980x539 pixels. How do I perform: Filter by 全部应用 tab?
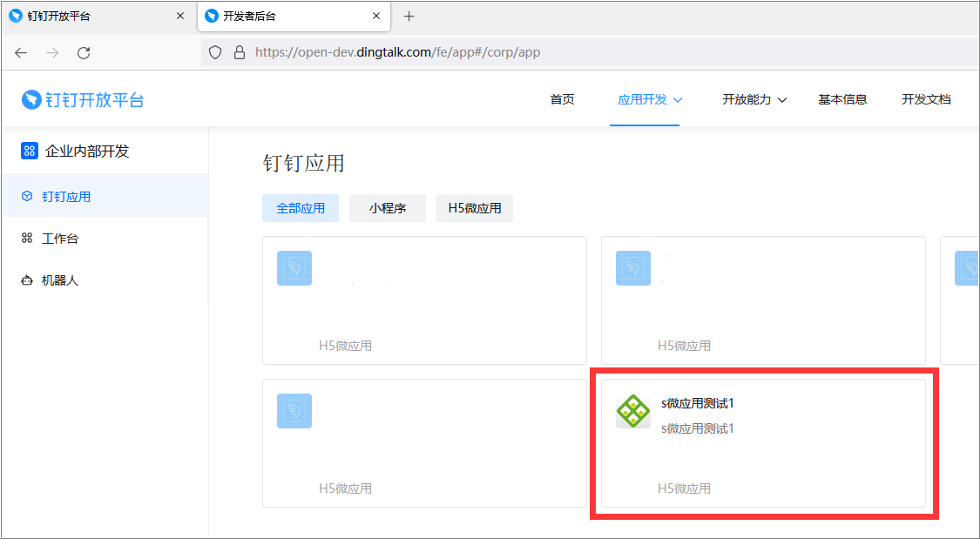(x=301, y=208)
